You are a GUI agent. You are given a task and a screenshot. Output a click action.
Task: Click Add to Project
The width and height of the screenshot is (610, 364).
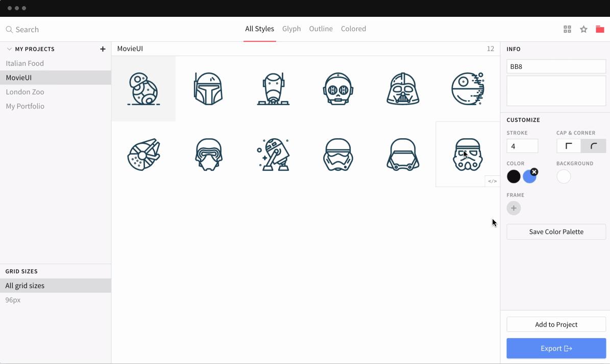click(x=556, y=324)
